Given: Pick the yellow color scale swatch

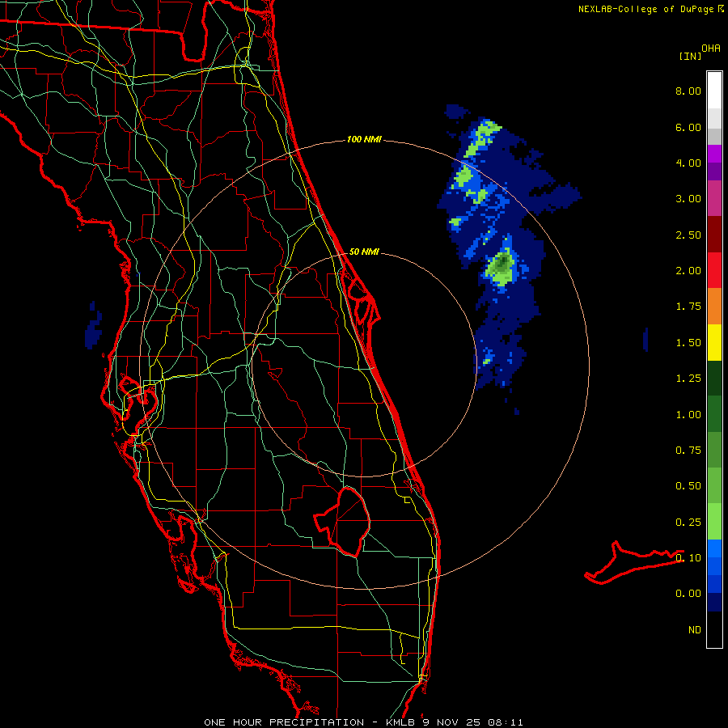Looking at the screenshot, I should pos(714,342).
